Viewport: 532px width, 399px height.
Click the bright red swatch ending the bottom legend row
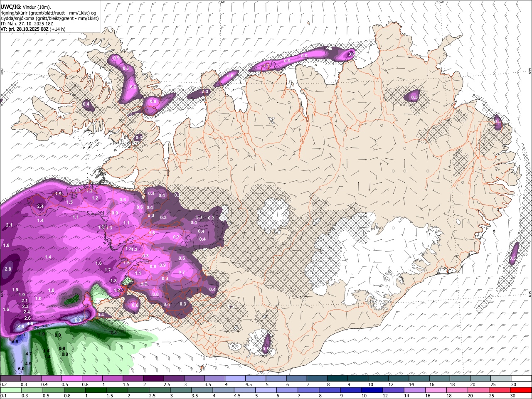[x=521, y=390]
